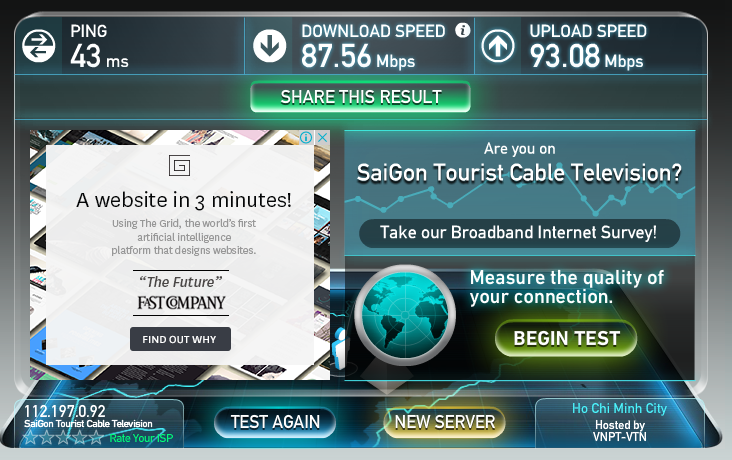Image resolution: width=732 pixels, height=460 pixels.
Task: Rate ISP with fifth star
Action: click(x=96, y=438)
